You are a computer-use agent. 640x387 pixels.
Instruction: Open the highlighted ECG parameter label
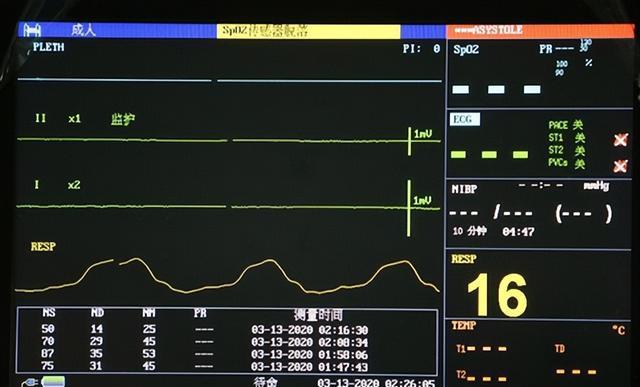coord(465,119)
